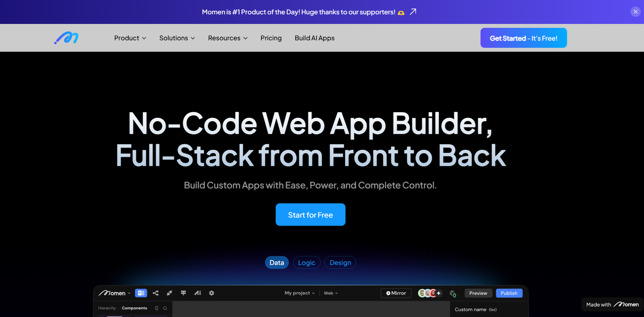Image resolution: width=644 pixels, height=317 pixels.
Task: Click the plug integrations icon in editor
Action: (x=169, y=293)
